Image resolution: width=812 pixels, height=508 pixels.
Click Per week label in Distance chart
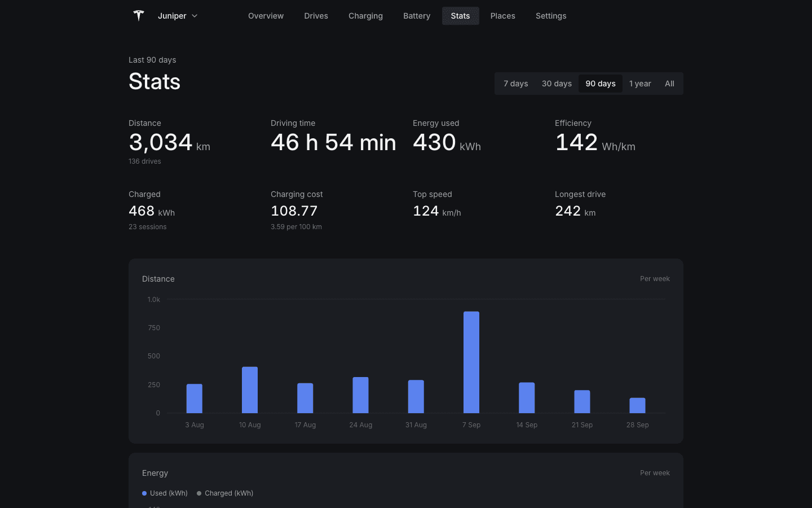[x=655, y=279]
